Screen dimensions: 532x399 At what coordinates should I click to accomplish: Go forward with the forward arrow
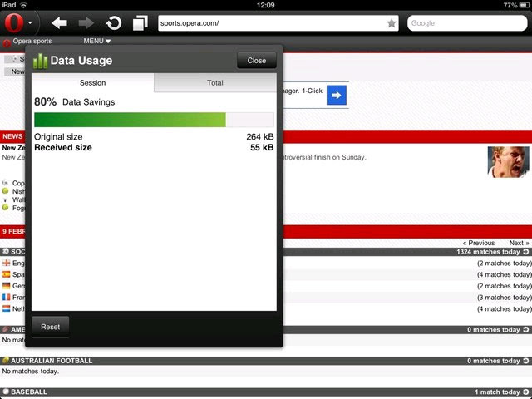[x=86, y=23]
